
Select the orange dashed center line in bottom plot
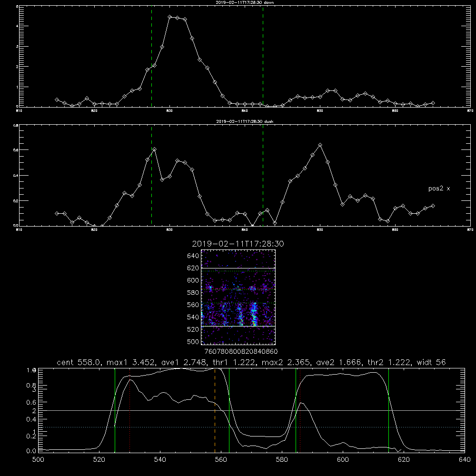tap(215, 410)
